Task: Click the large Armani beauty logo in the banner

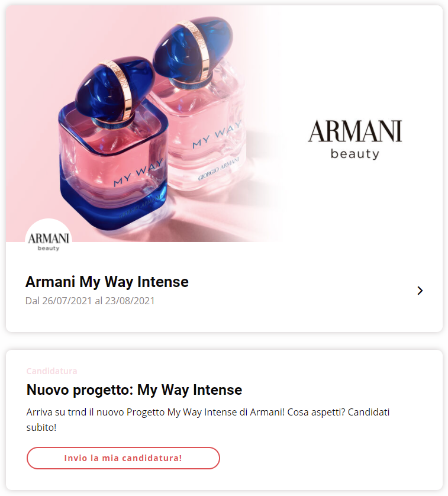Action: (x=355, y=140)
